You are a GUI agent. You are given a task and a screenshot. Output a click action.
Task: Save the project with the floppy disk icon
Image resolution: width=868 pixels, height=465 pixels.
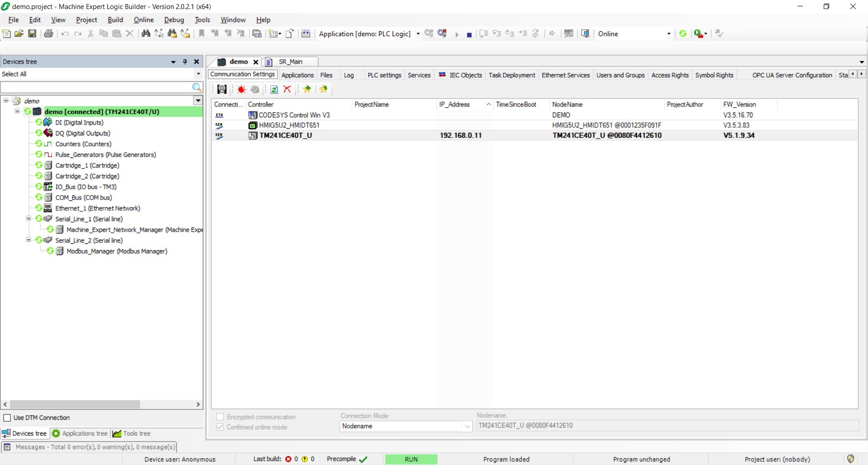32,33
